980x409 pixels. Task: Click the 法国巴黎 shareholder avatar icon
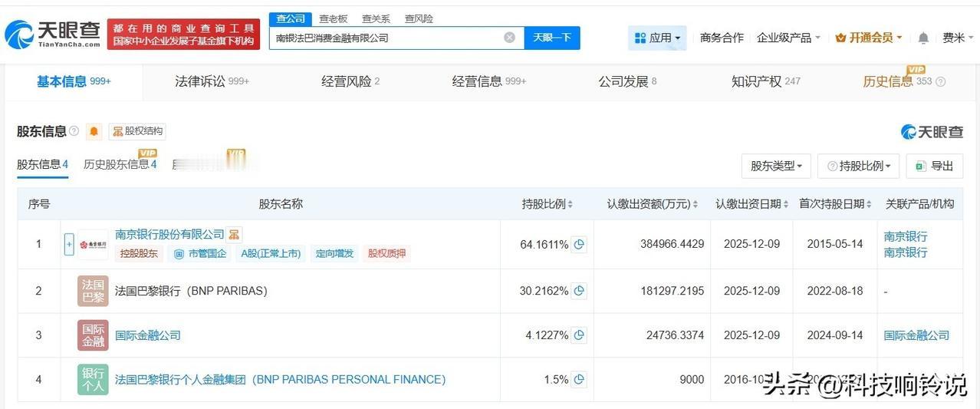[93, 291]
